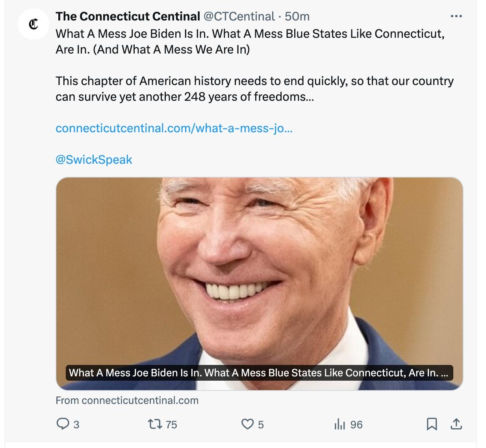This screenshot has width=486, height=448.
Task: Follow the 'From connecticutcentinal.com' source link
Action: click(x=127, y=400)
